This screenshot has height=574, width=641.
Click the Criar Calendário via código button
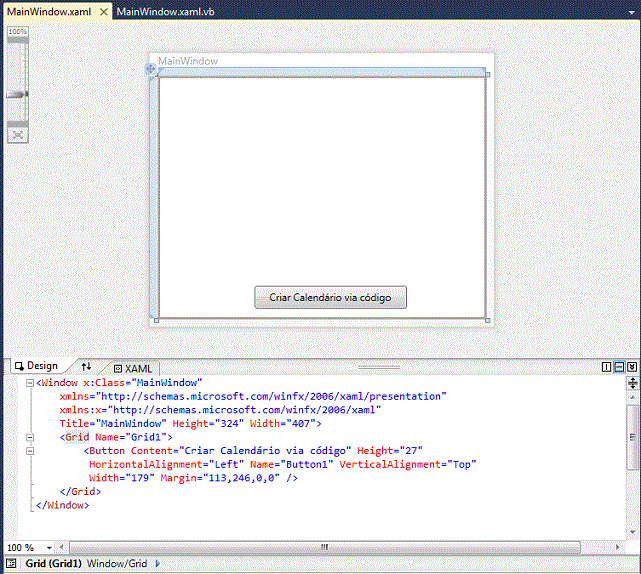(x=330, y=297)
